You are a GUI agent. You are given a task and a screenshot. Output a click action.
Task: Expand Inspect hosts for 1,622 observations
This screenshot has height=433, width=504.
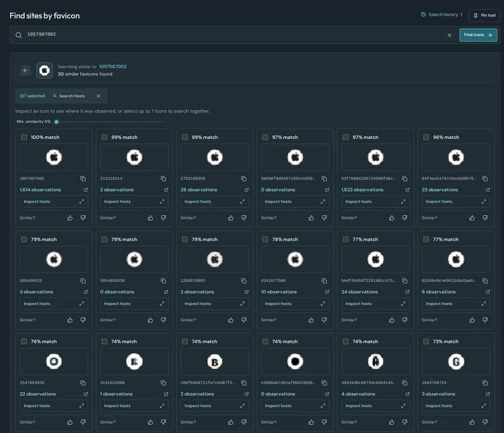tap(376, 202)
